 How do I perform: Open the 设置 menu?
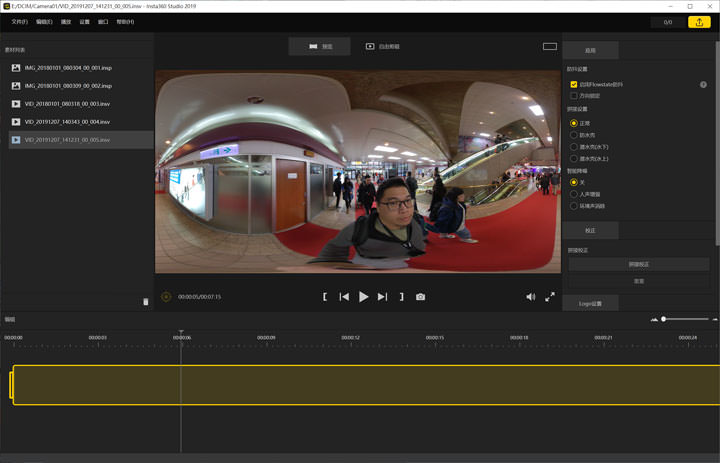tap(84, 22)
